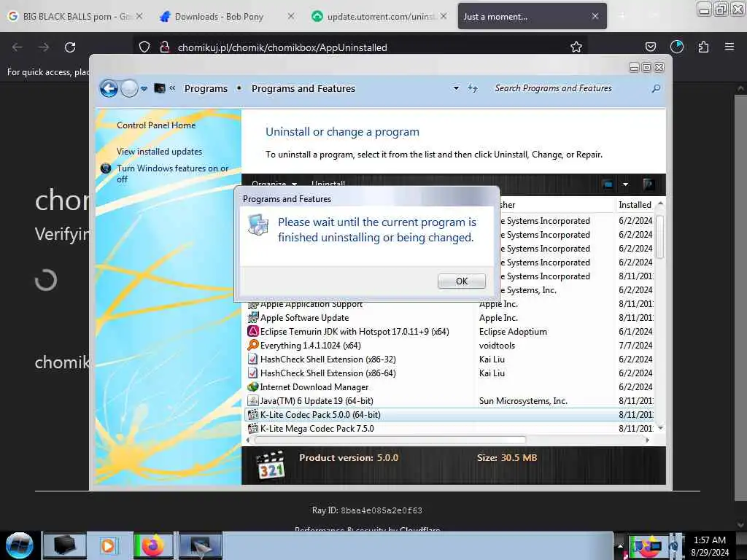Image resolution: width=747 pixels, height=560 pixels.
Task: Select HashCheck Shell Extension (x86-64) entry
Action: click(450, 373)
